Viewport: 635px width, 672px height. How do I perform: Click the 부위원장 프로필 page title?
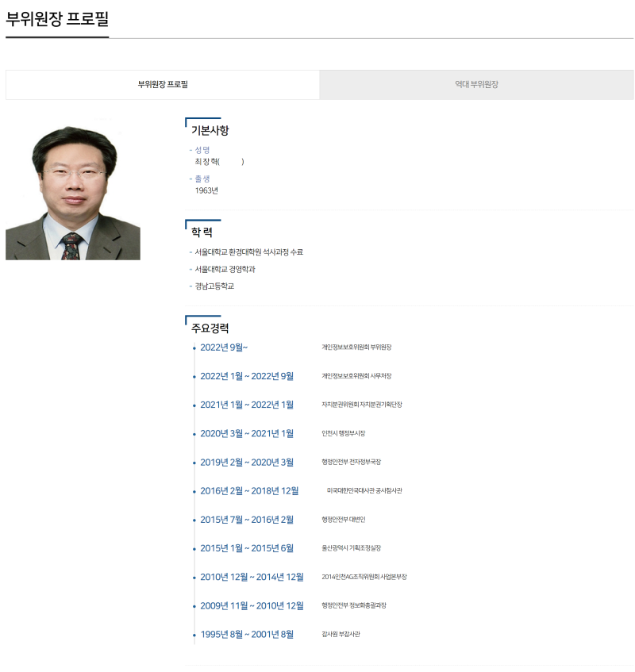57,19
